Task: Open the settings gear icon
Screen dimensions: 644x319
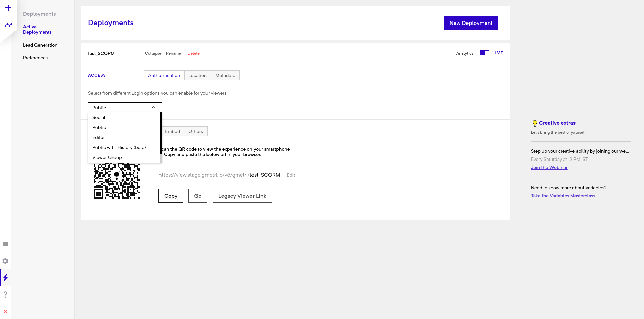Action: (5, 261)
